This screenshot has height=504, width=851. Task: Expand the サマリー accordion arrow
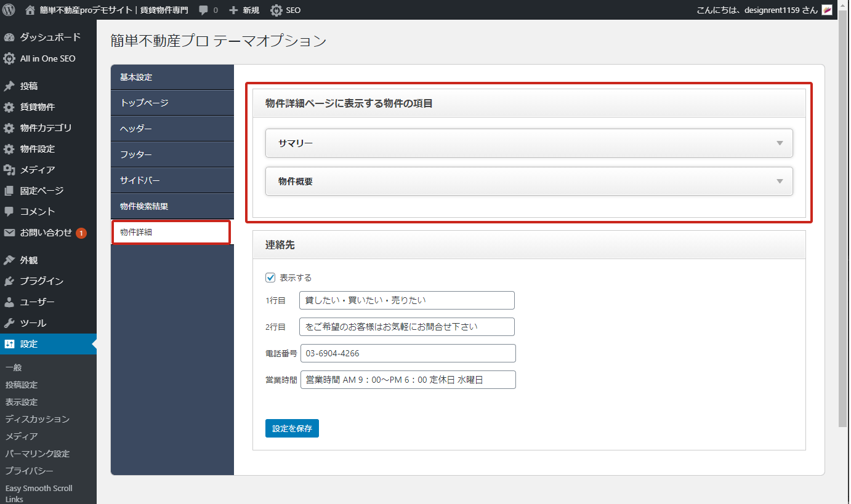point(780,143)
